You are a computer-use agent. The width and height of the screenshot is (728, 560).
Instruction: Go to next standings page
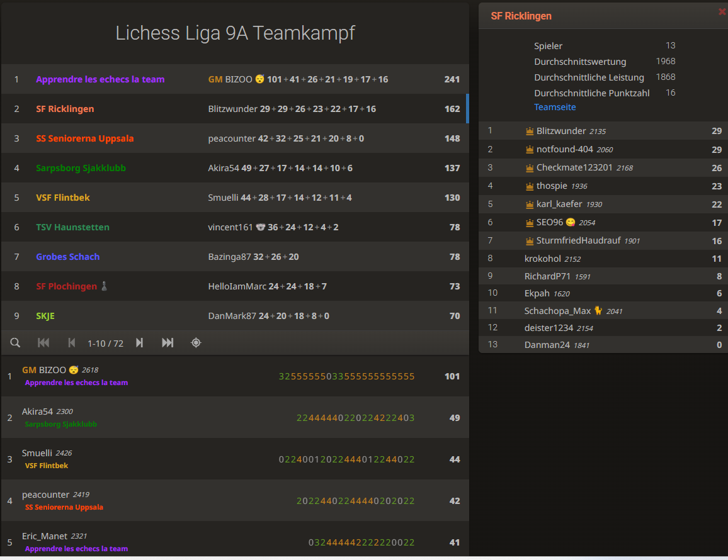[139, 343]
